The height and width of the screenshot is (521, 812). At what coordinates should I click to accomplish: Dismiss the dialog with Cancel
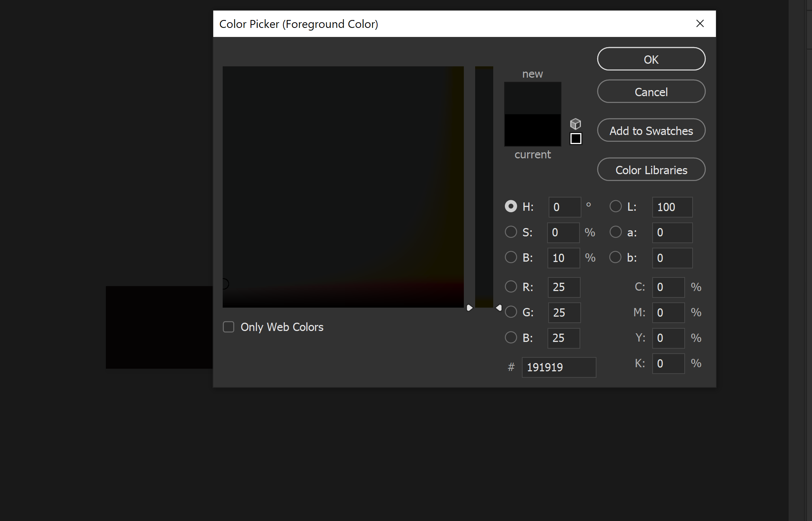[x=651, y=92]
